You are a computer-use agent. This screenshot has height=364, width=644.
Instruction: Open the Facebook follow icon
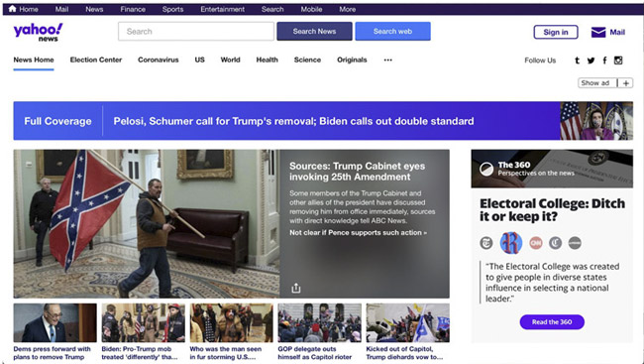coord(604,61)
